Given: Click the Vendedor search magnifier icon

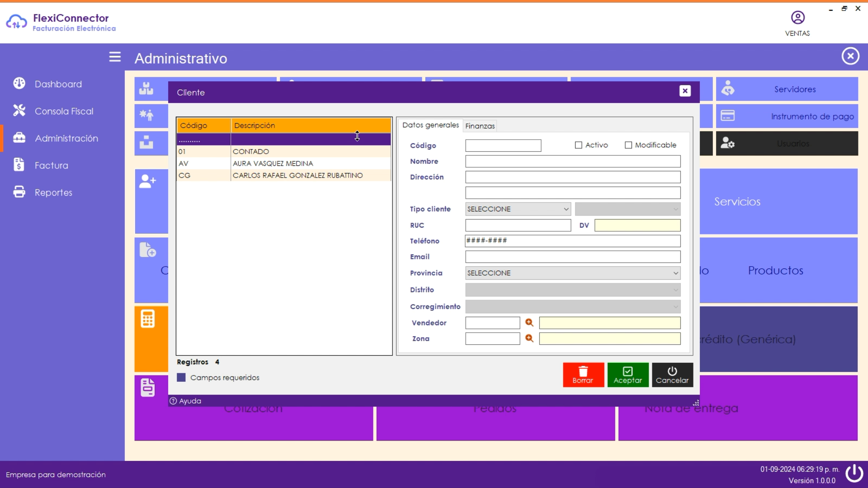Looking at the screenshot, I should [529, 323].
